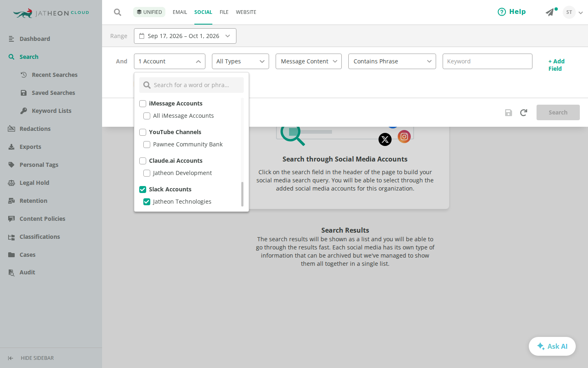Click the magnifier search icon in top bar
This screenshot has height=368, width=588.
tap(118, 12)
